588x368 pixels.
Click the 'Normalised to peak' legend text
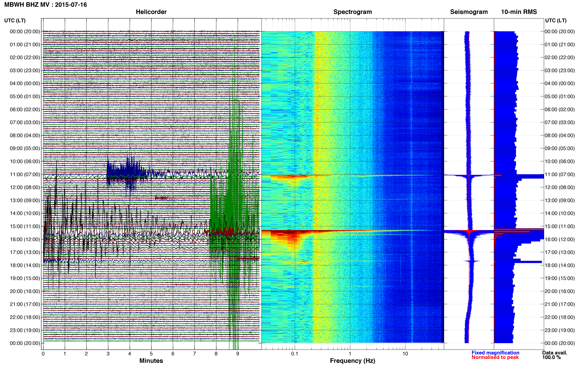pyautogui.click(x=495, y=357)
